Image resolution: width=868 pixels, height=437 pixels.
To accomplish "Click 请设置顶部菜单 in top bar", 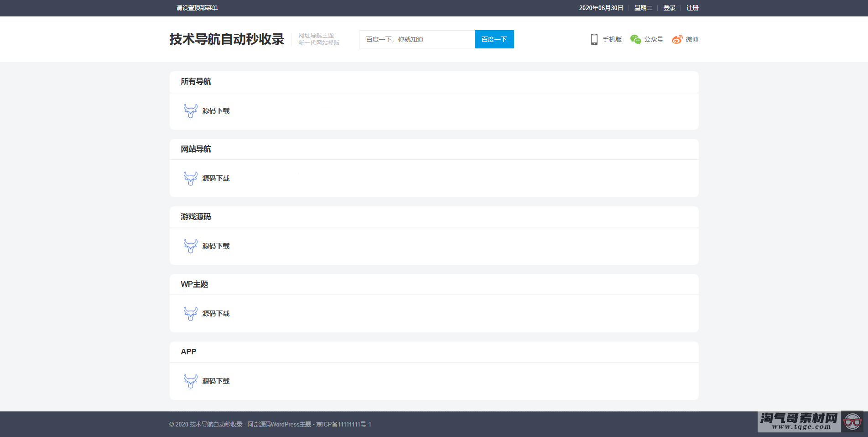I will (x=197, y=8).
